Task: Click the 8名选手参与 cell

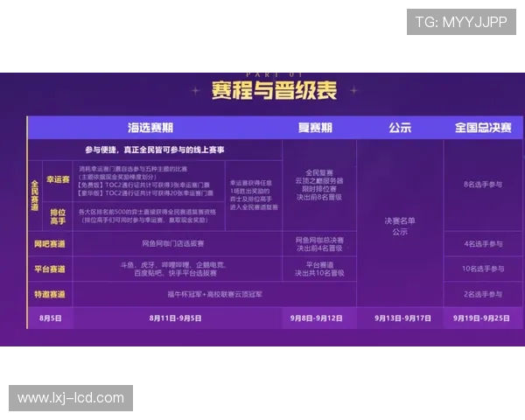Action: click(483, 185)
